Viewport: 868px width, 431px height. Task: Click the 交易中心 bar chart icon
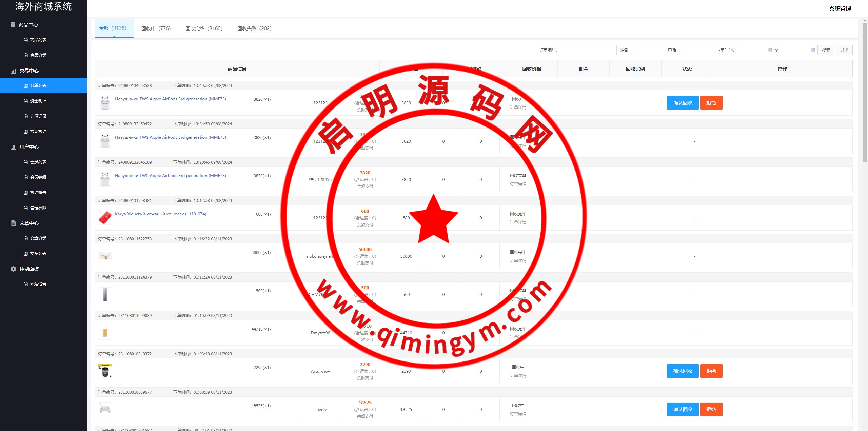(14, 71)
